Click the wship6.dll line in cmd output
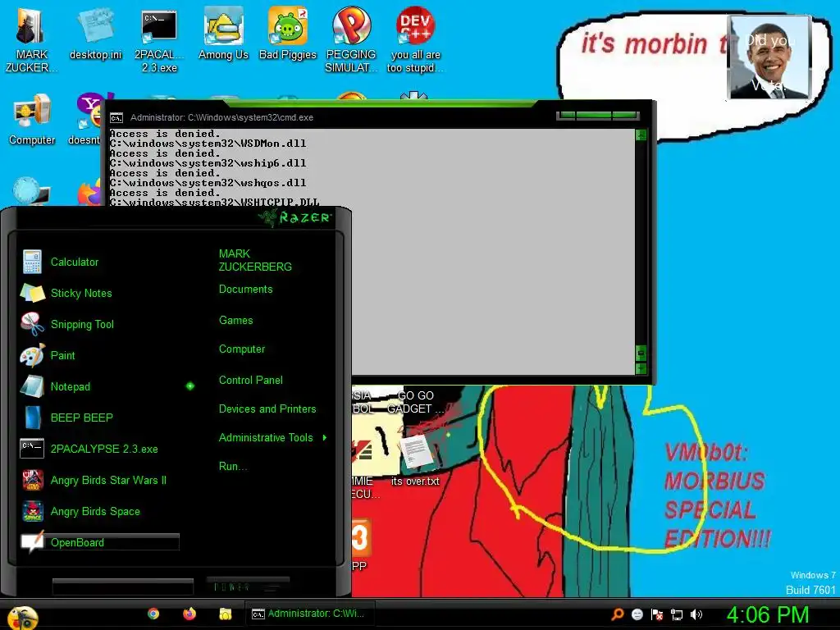 pyautogui.click(x=208, y=163)
